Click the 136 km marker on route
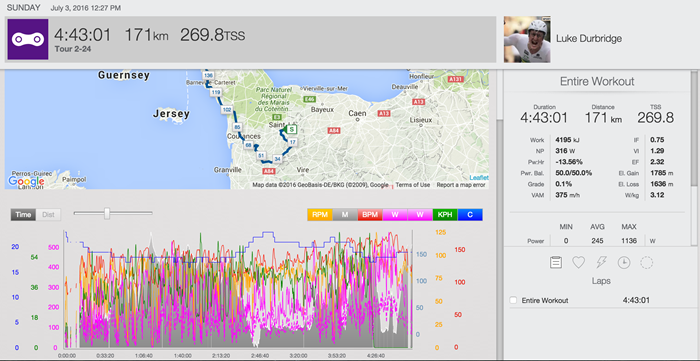The image size is (700, 361). (x=208, y=75)
